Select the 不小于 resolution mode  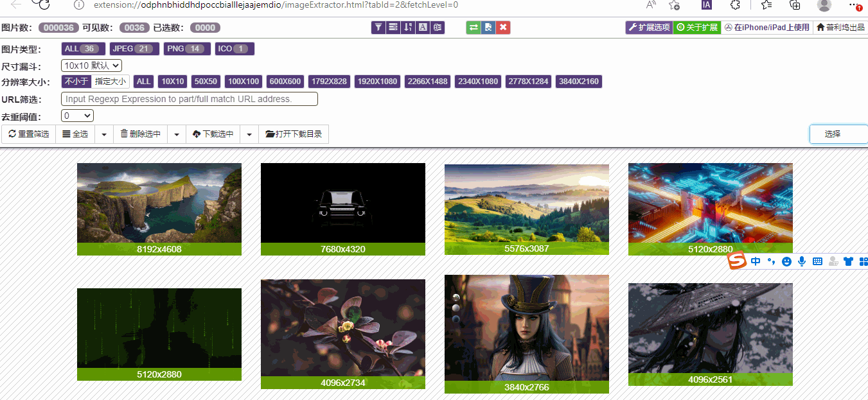point(76,82)
